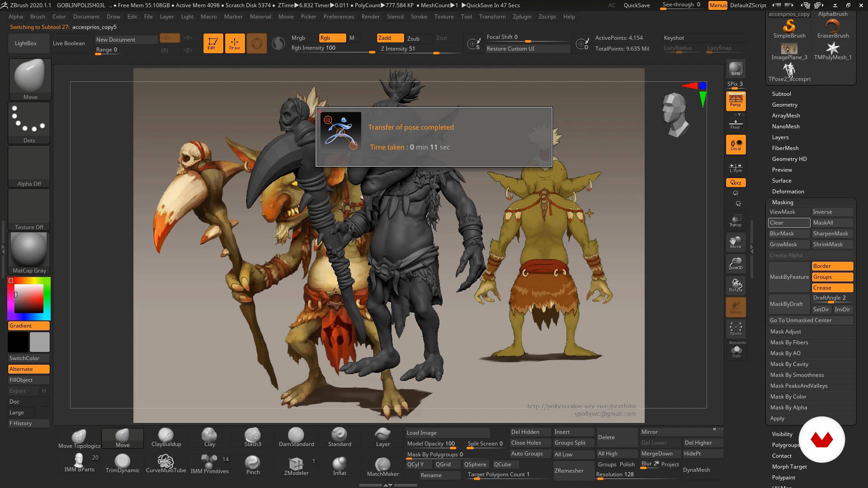Open the SimpleBrush tool thumbnail
The image size is (868, 488).
(789, 28)
